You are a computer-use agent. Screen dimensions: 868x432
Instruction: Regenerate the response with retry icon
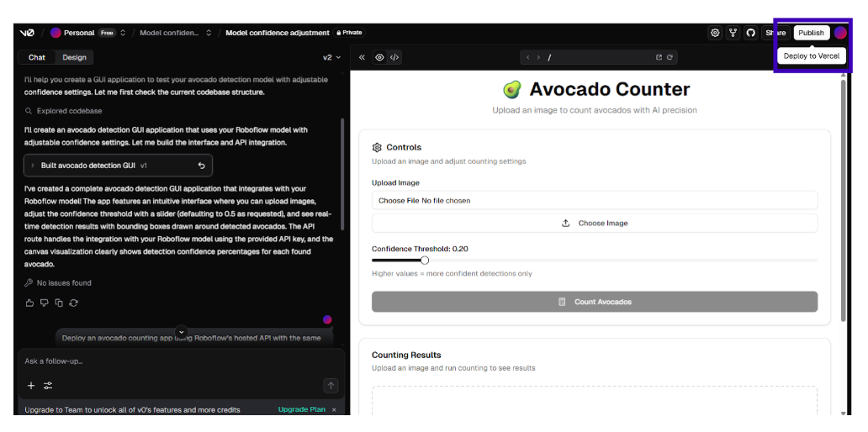pos(74,303)
